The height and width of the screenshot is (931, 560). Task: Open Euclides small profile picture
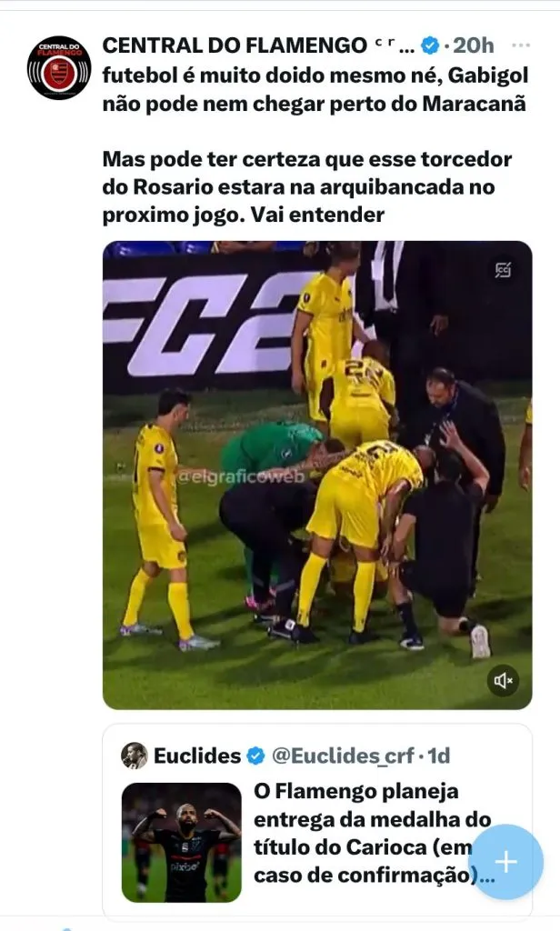click(135, 756)
